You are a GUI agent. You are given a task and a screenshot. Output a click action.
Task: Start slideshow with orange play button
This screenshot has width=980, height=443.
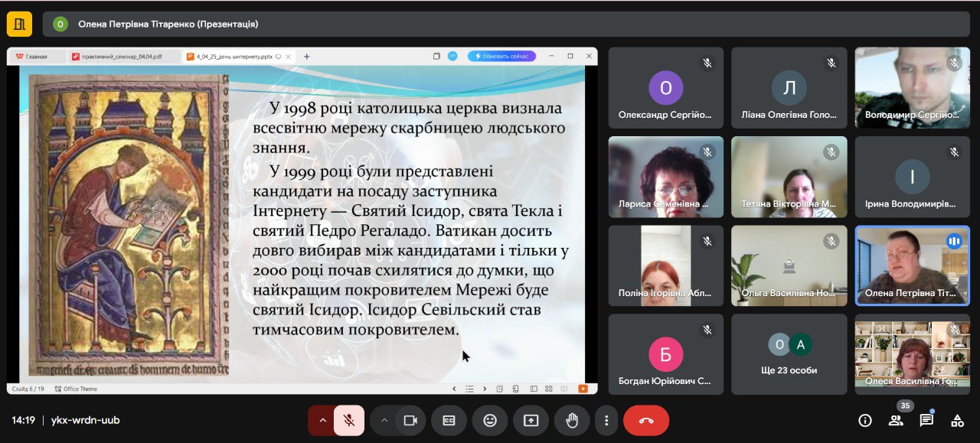point(583,389)
